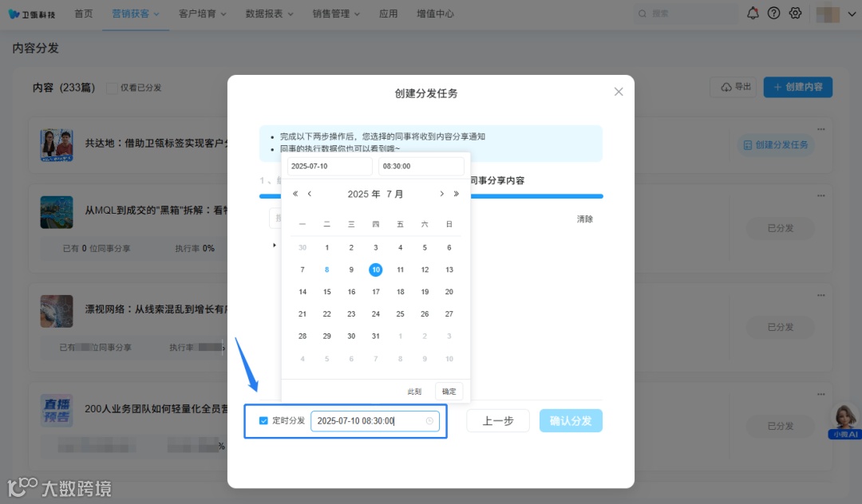This screenshot has width=862, height=504.
Task: Toggle the 仅看已分发 checkbox
Action: (x=111, y=88)
